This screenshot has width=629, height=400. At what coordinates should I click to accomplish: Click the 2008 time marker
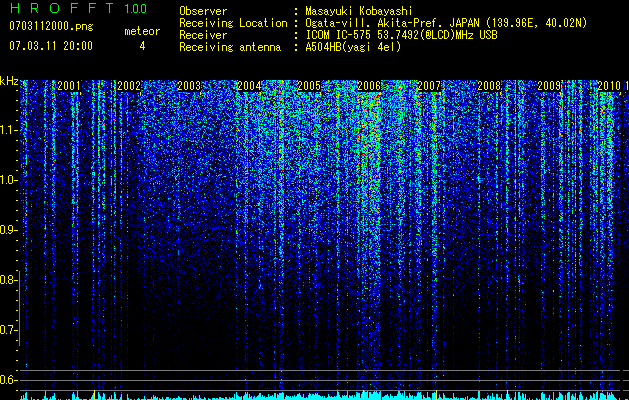tap(489, 86)
